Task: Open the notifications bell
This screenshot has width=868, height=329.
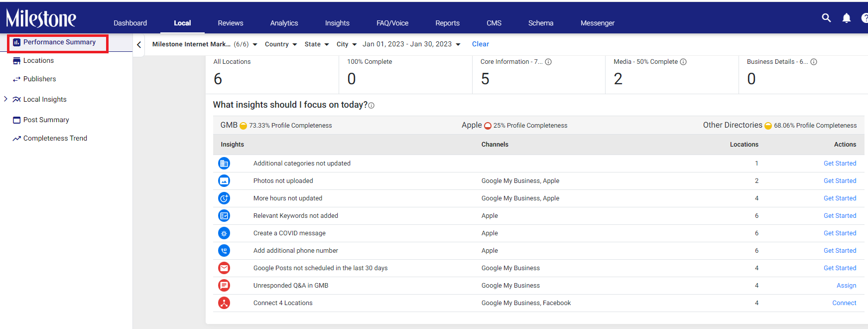Action: 846,18
